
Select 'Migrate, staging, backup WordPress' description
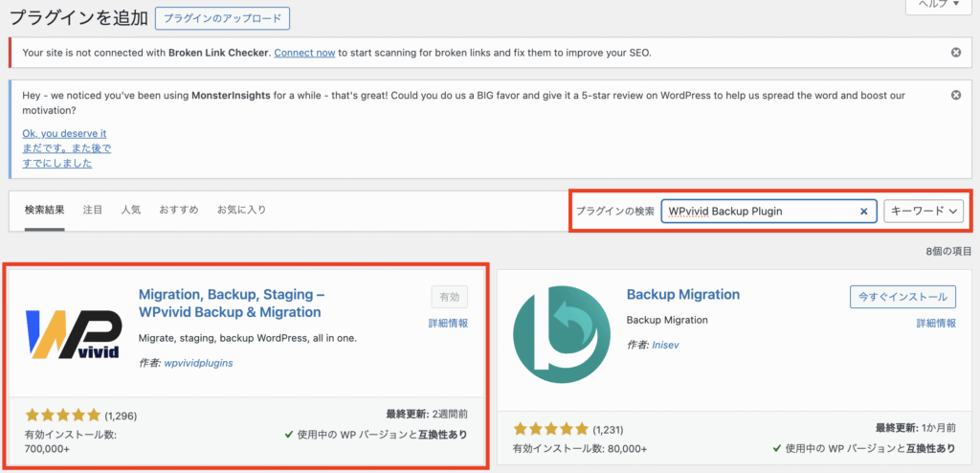click(x=248, y=339)
